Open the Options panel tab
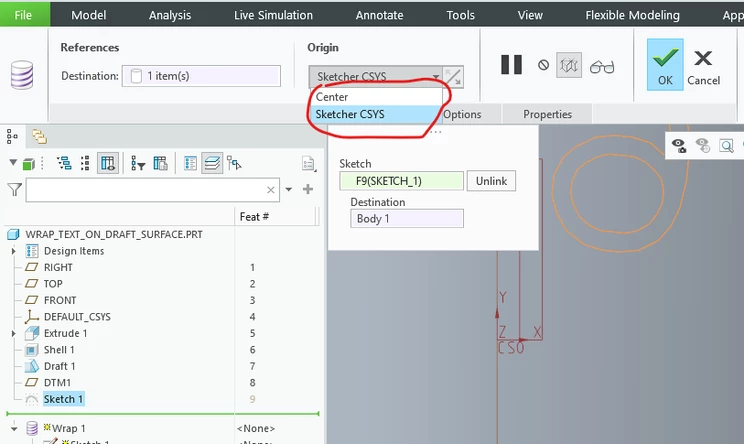744x444 pixels. (462, 114)
